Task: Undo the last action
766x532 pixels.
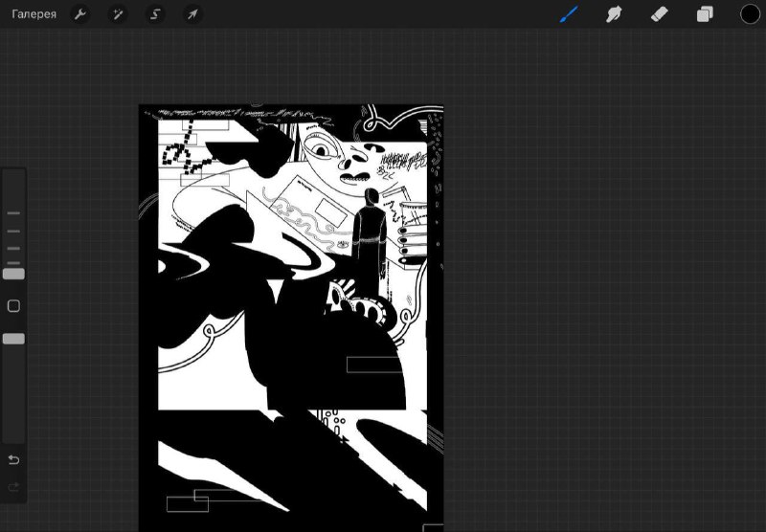Action: pyautogui.click(x=13, y=460)
